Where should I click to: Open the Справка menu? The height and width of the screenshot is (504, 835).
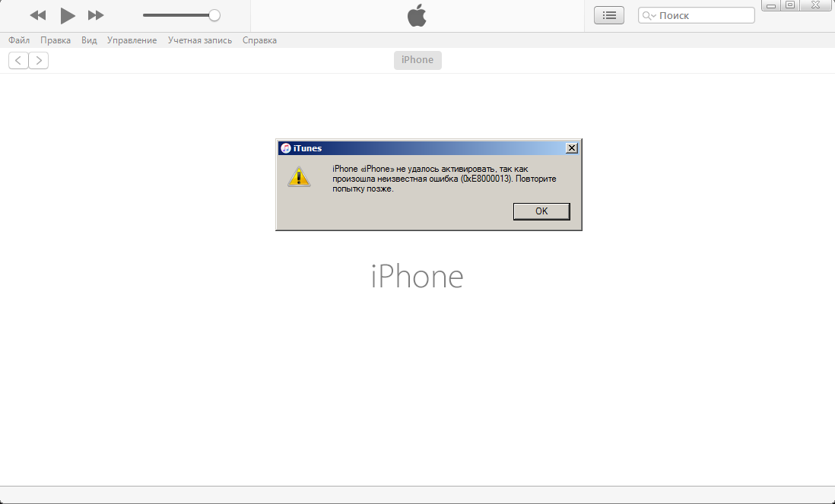(259, 40)
